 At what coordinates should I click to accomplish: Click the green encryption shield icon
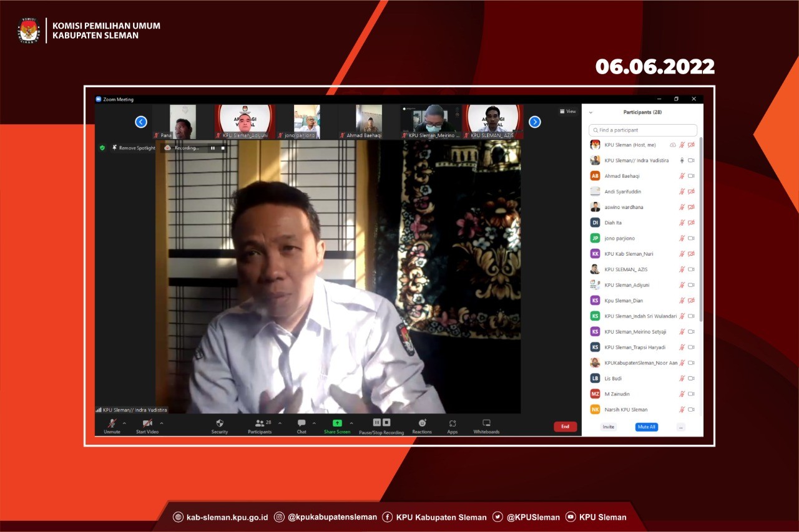pyautogui.click(x=102, y=148)
